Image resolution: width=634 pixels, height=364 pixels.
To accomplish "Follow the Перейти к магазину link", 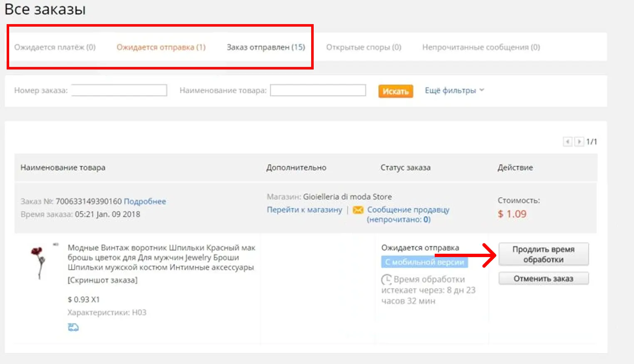I will 305,210.
